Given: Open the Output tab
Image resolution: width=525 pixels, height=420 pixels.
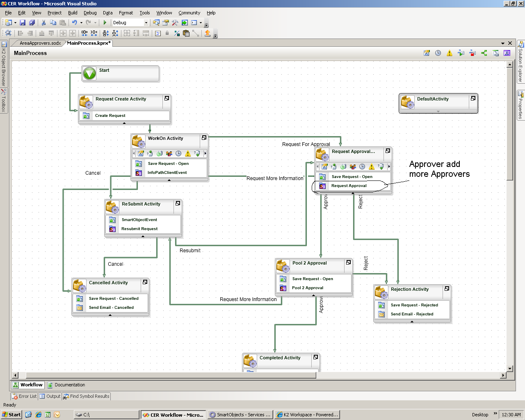Looking at the screenshot, I should (50, 396).
